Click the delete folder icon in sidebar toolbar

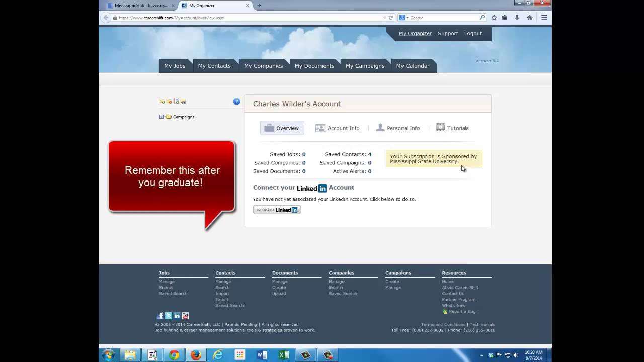169,101
